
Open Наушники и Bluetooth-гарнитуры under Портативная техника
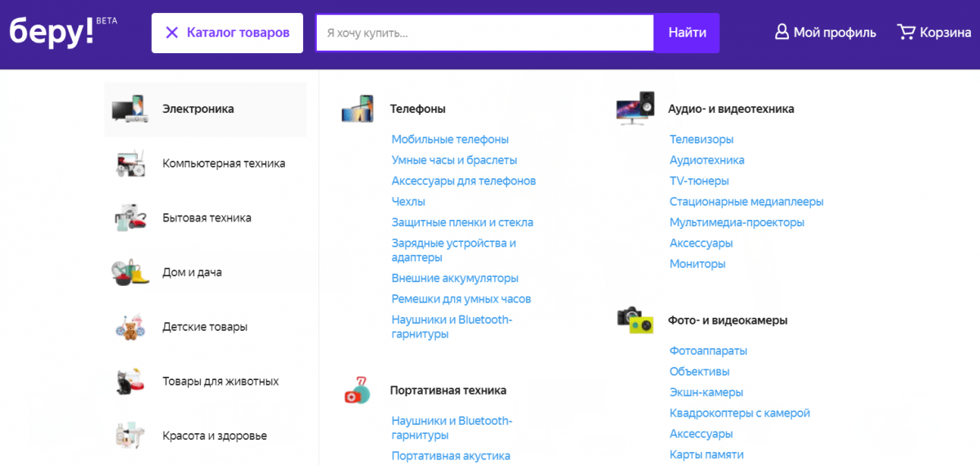[x=452, y=428]
